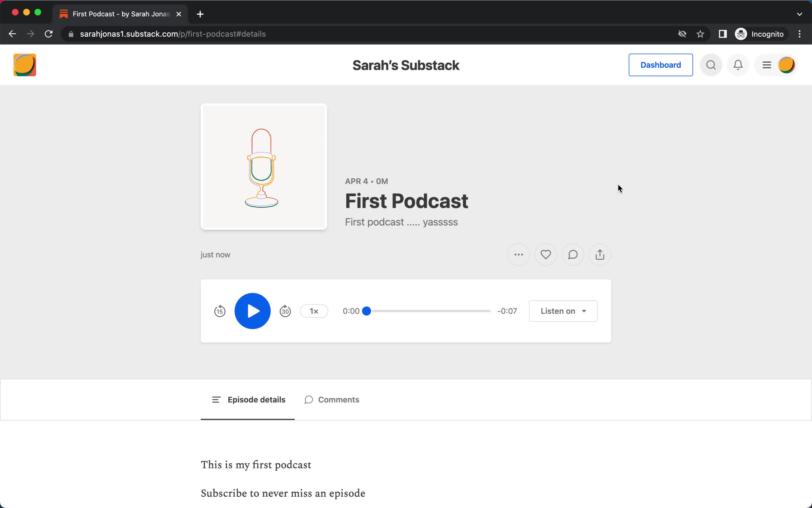The image size is (812, 508).
Task: Select the First Podcast browser tab
Action: point(120,14)
